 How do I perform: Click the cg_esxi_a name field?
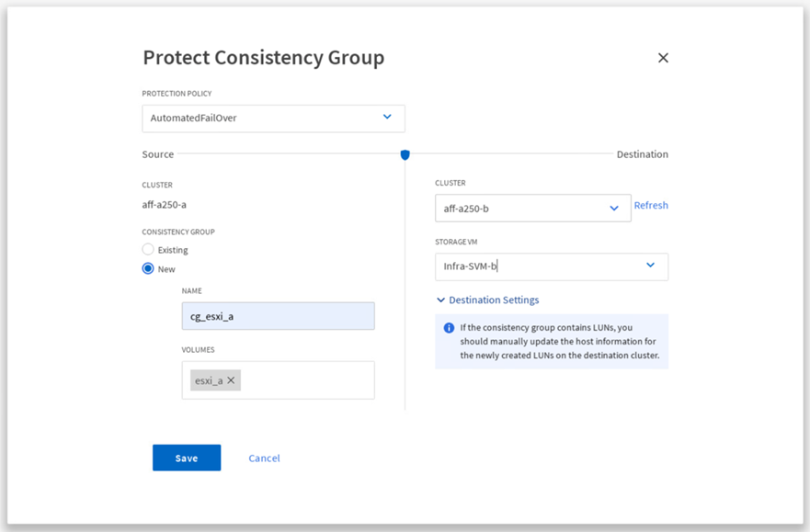click(x=278, y=316)
